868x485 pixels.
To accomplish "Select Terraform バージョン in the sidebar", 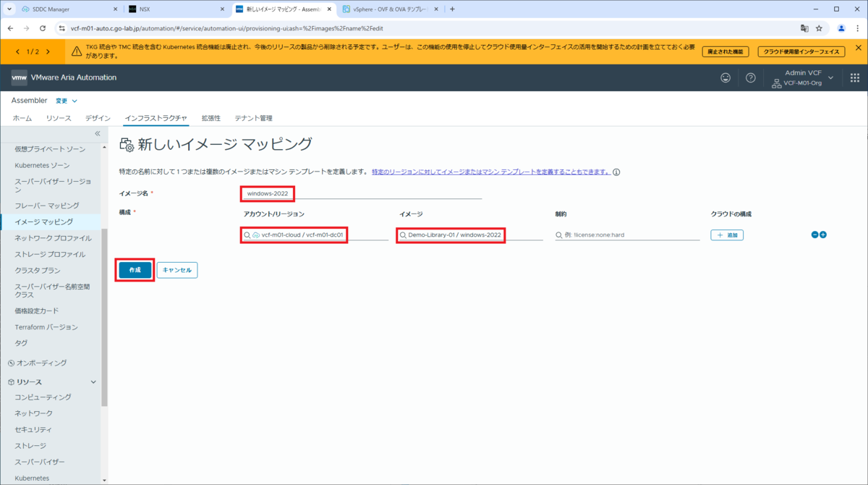I will (46, 327).
